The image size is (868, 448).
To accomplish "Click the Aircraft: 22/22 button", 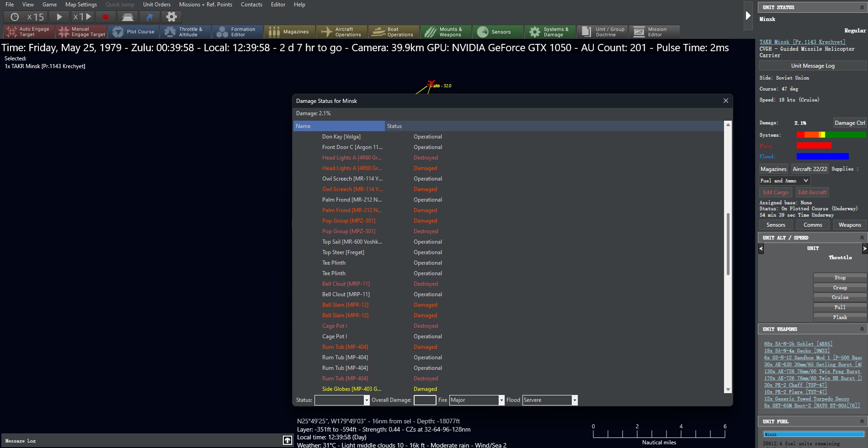I will (809, 169).
